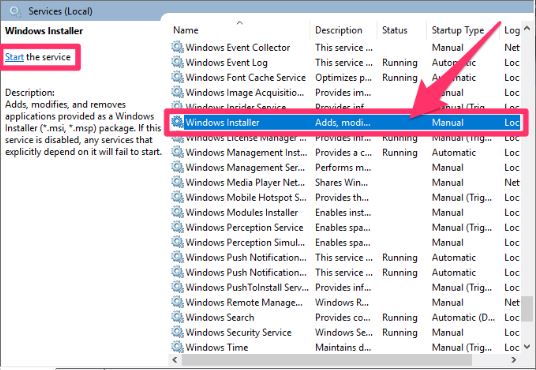Select Windows Font Cache Service name
This screenshot has width=536, height=370.
[x=245, y=78]
